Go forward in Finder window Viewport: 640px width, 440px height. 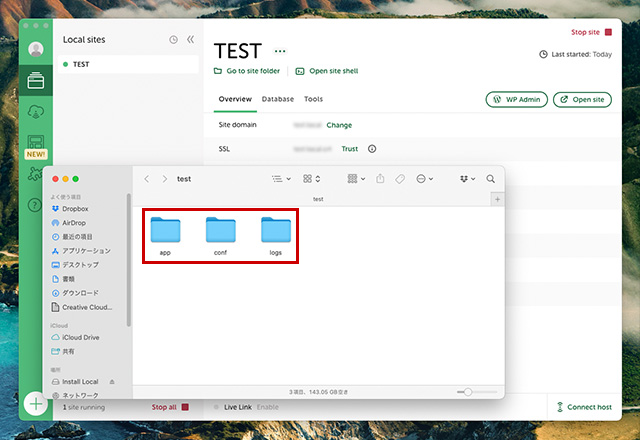click(164, 179)
